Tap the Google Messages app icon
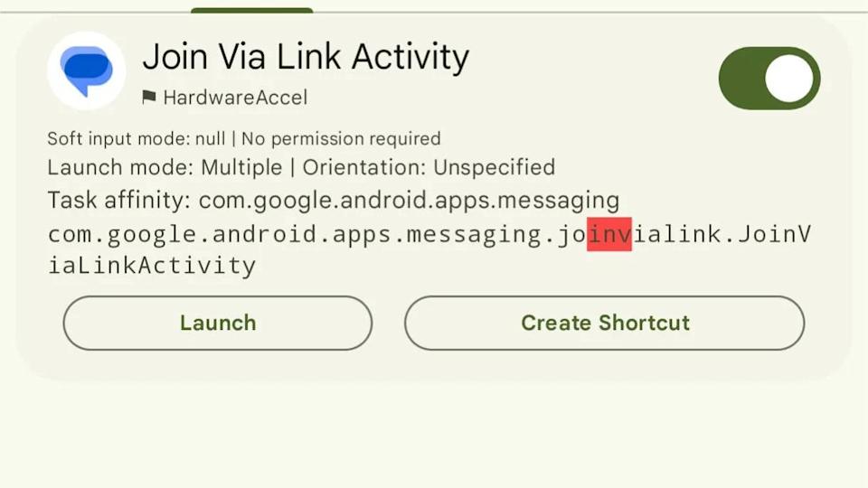868x488 pixels. coord(87,70)
